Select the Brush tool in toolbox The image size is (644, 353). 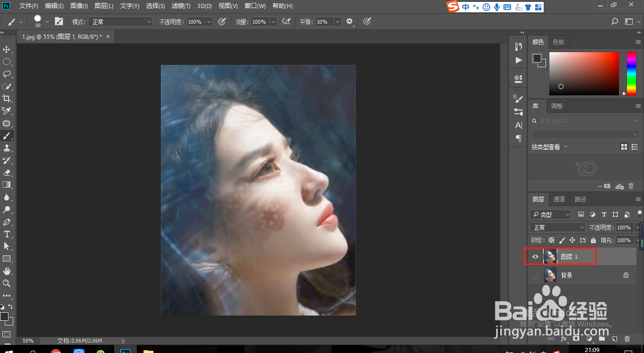pos(7,136)
